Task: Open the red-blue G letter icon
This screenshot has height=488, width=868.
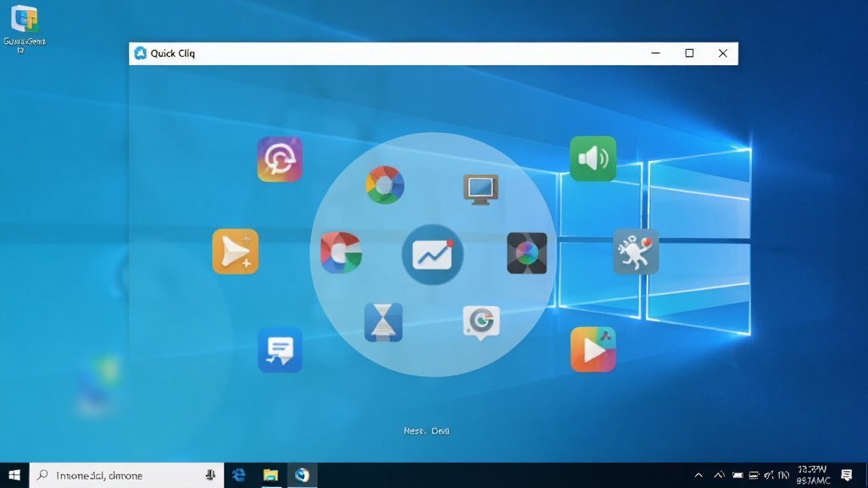Action: coord(341,252)
